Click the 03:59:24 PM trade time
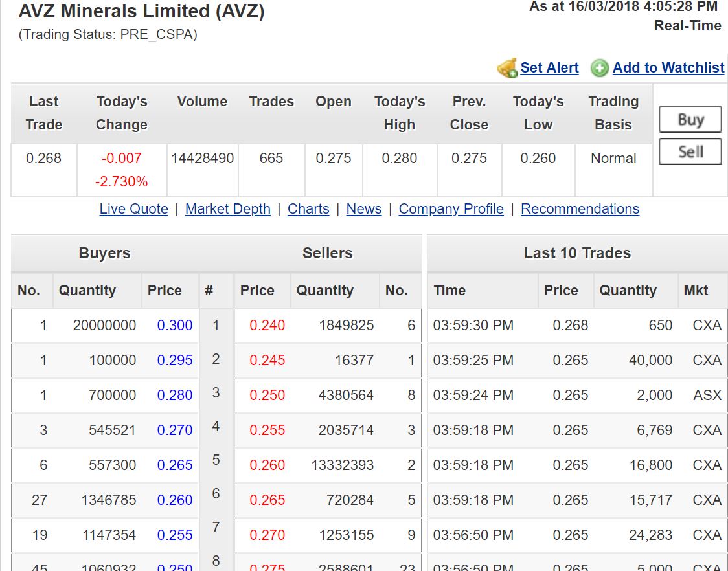 pyautogui.click(x=473, y=395)
